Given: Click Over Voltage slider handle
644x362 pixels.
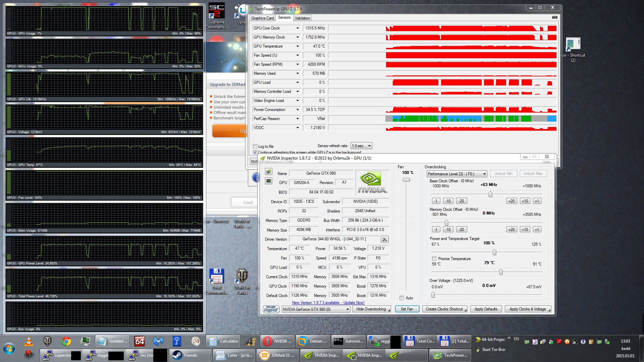Looking at the screenshot, I should [433, 295].
